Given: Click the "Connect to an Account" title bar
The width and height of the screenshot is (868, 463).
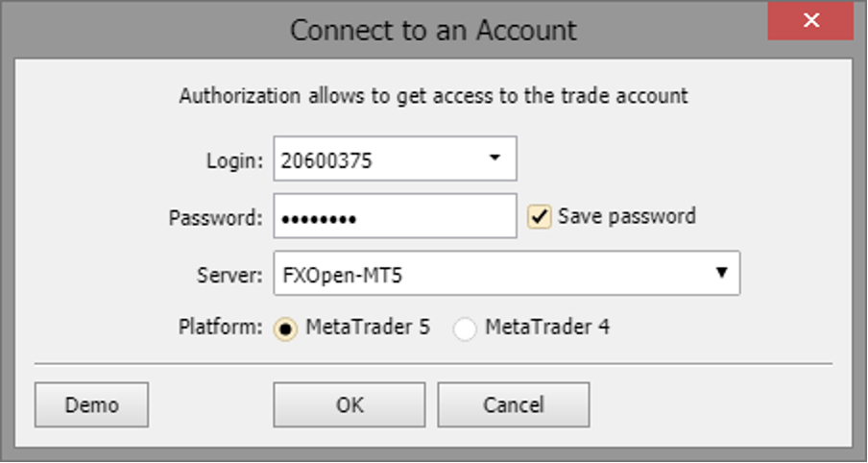Looking at the screenshot, I should click(x=433, y=30).
